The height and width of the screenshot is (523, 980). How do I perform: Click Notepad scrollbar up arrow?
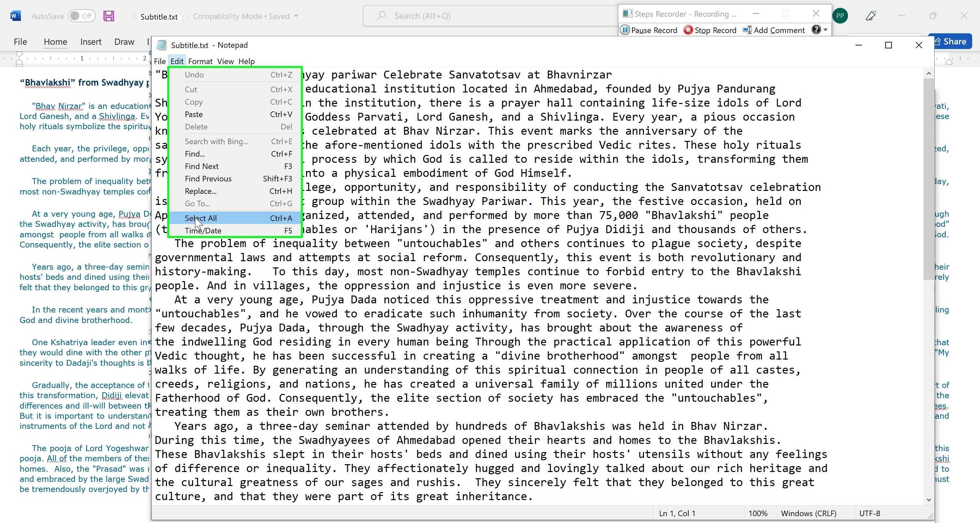[929, 74]
